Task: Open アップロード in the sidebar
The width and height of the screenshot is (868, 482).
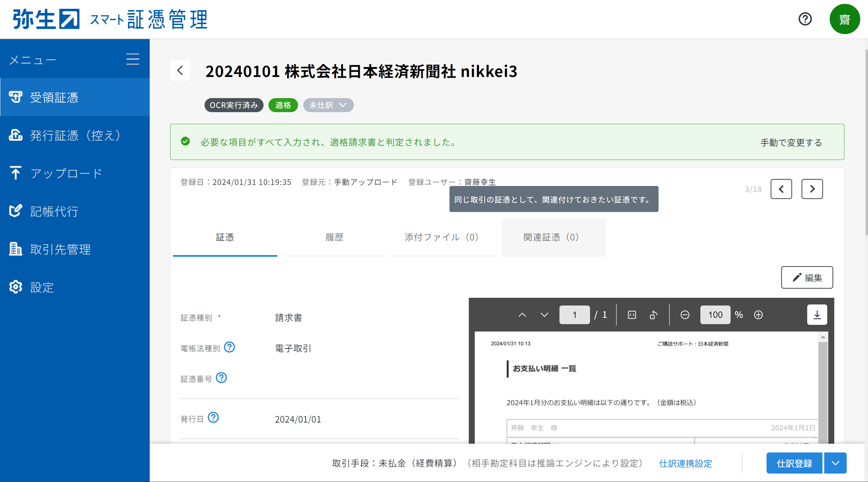Action: [75, 173]
